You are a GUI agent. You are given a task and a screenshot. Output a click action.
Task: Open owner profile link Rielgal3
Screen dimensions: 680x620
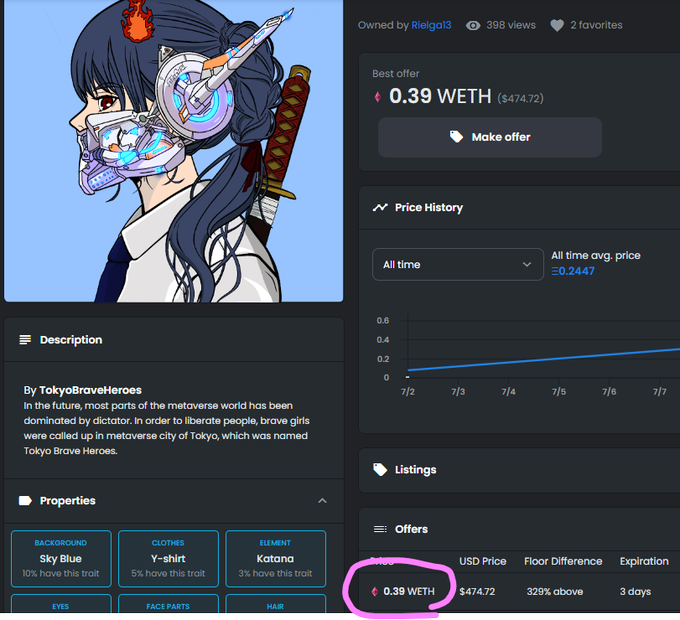pos(431,25)
